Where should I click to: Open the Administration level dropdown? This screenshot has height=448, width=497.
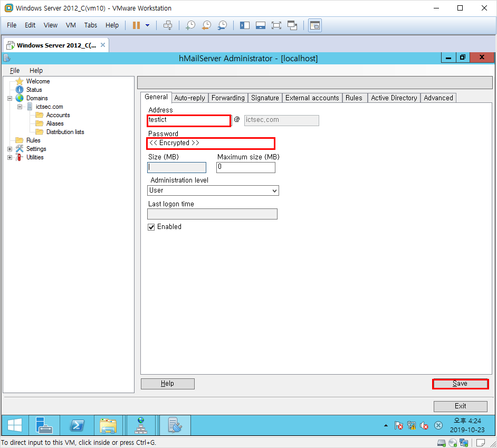point(213,190)
